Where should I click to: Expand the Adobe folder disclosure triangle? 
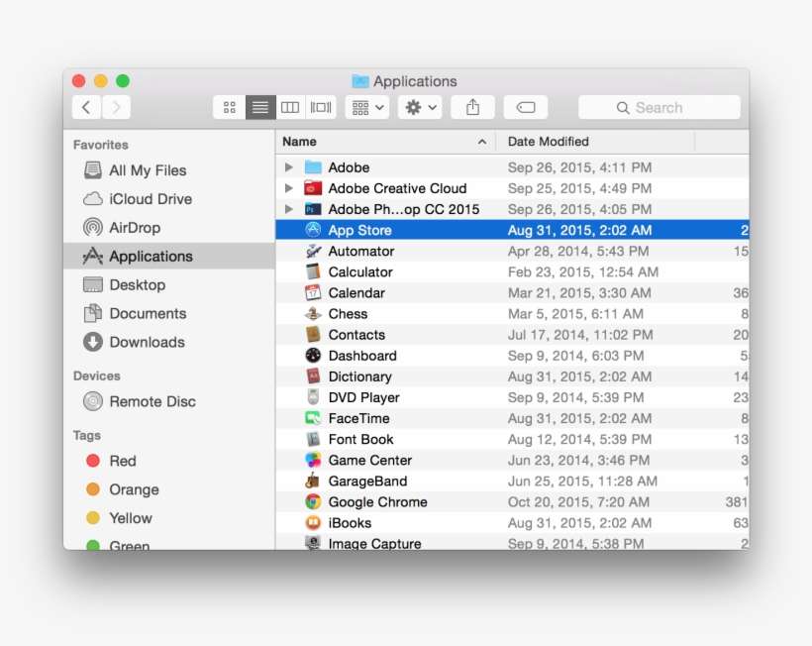pyautogui.click(x=287, y=167)
